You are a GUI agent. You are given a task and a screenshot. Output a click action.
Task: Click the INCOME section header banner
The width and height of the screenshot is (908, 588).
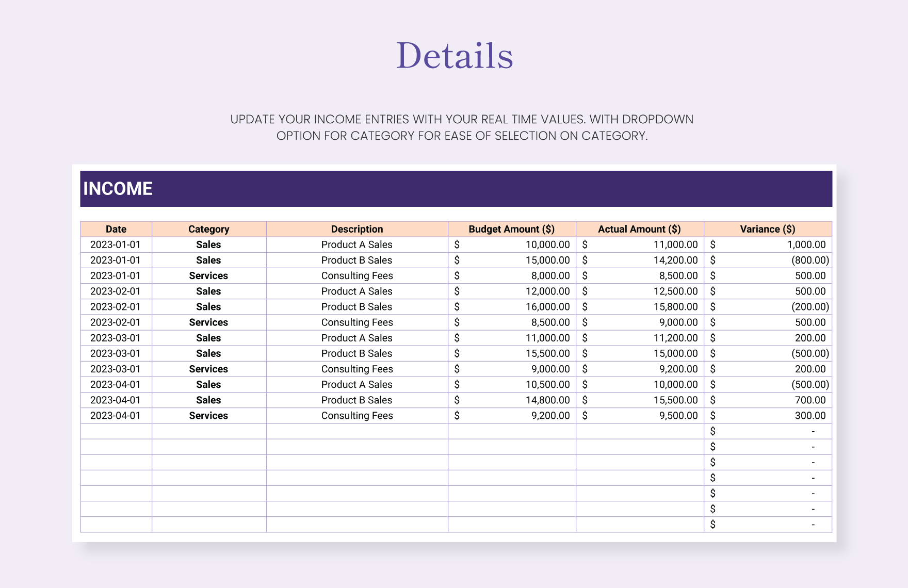point(454,188)
